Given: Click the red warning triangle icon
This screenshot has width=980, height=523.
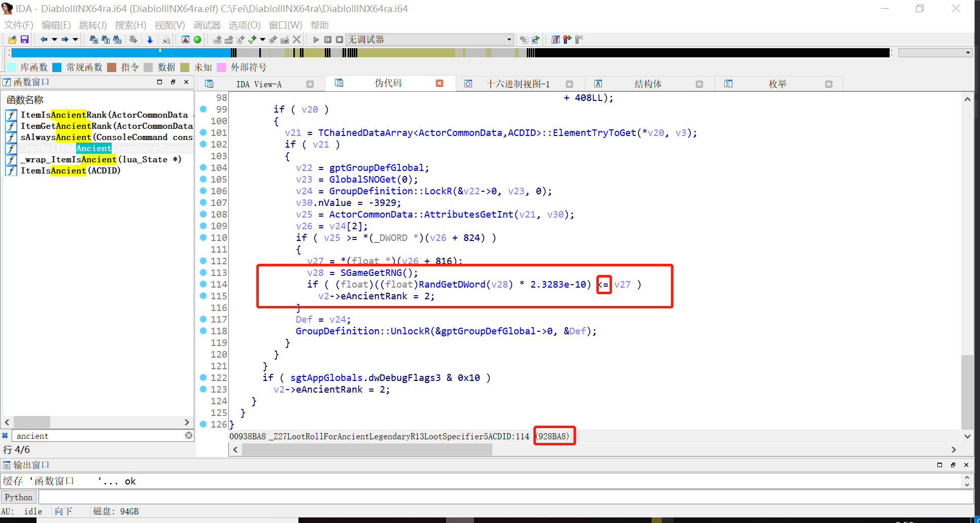Looking at the screenshot, I should (186, 40).
